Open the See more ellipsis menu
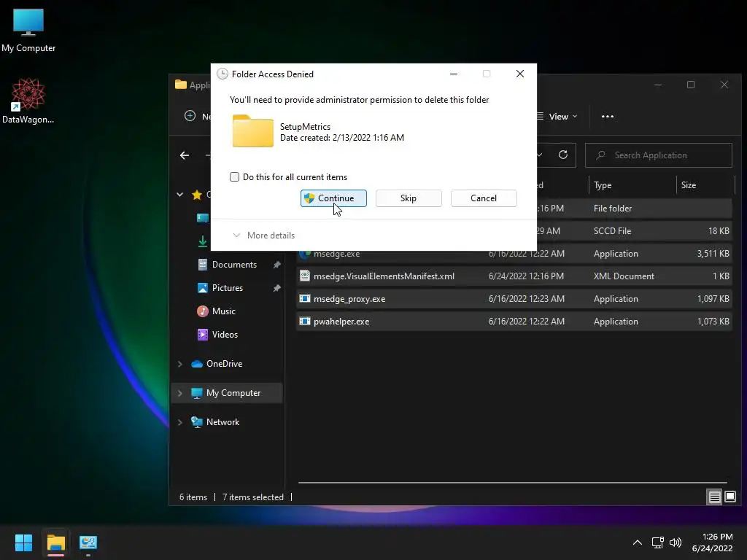The height and width of the screenshot is (560, 747). click(608, 117)
